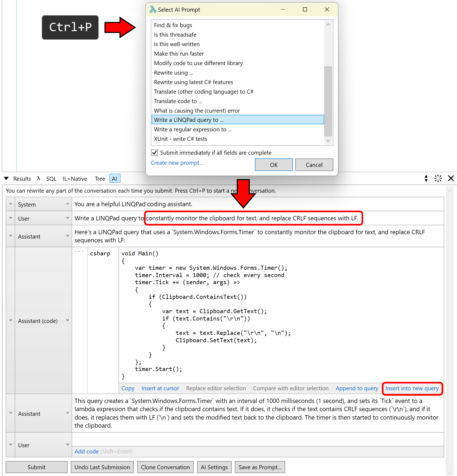Switch to the IL+Native tab
457x476 pixels.
(75, 179)
